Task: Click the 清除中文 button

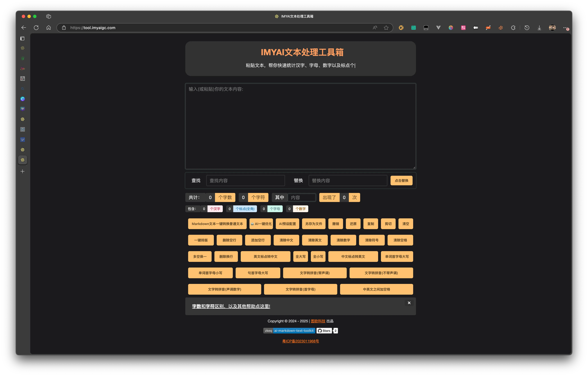Action: pyautogui.click(x=286, y=240)
